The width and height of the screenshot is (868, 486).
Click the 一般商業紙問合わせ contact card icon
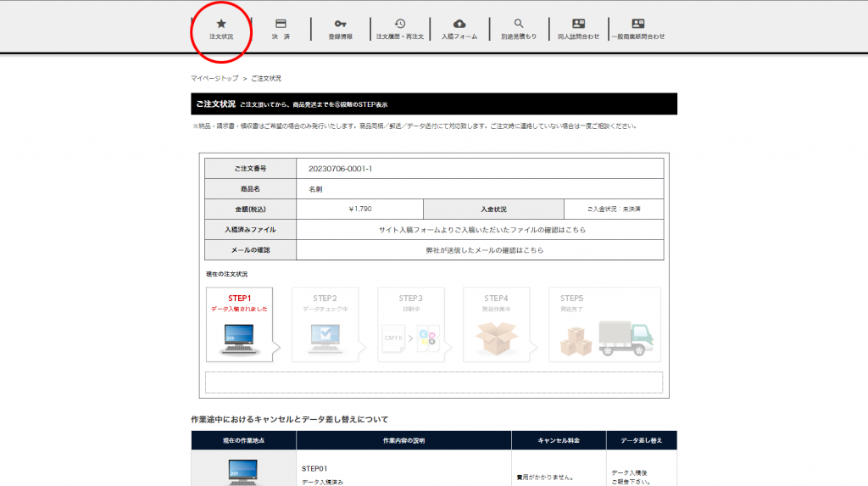pos(638,24)
